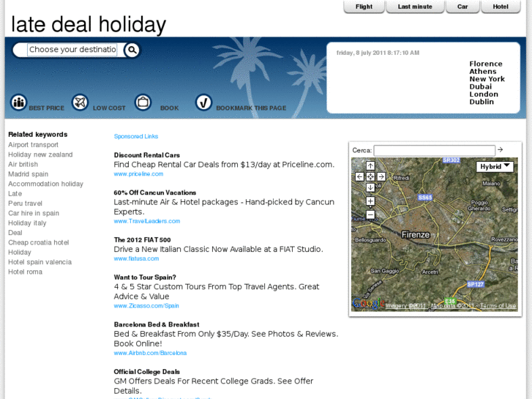Visit www.TravelLeaders.com link

pos(147,221)
